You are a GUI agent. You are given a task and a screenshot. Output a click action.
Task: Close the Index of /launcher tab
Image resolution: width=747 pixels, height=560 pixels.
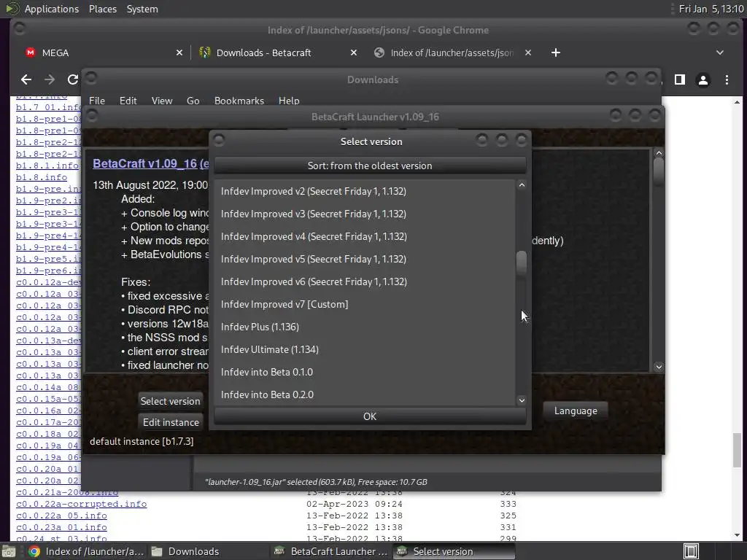(528, 52)
